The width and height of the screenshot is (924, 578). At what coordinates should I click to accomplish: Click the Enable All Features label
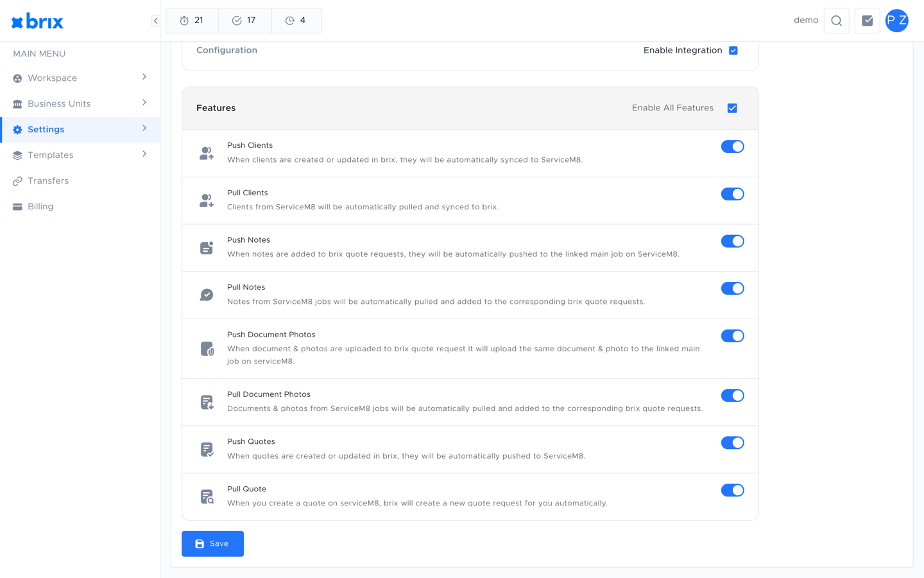click(672, 108)
